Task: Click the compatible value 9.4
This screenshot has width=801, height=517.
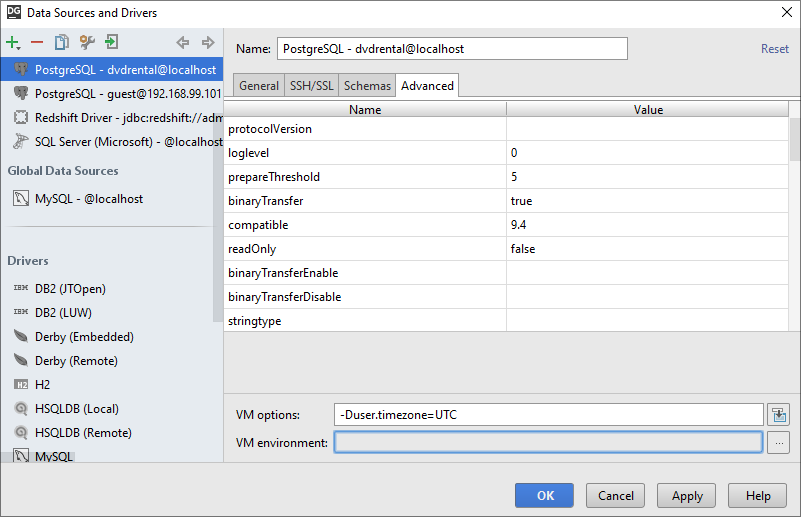Action: [647, 225]
